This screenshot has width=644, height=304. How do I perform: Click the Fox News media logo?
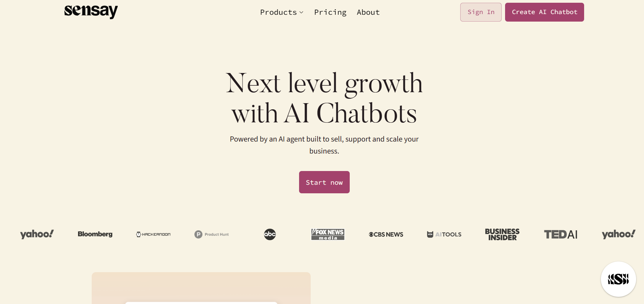[327, 234]
